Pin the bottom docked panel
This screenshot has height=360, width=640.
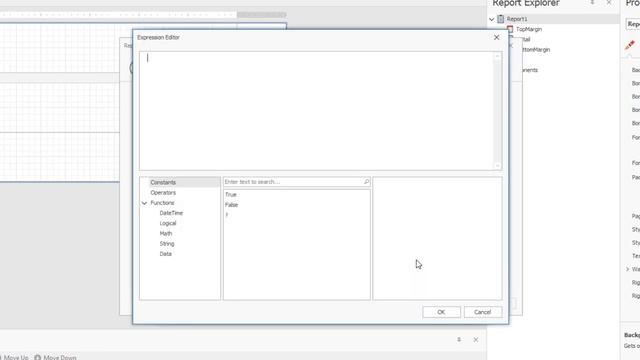coord(459,340)
